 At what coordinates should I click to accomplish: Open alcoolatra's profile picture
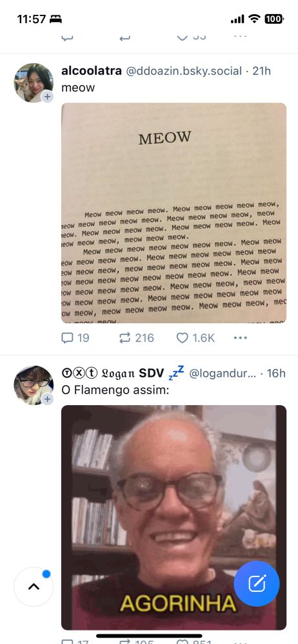pos(34,82)
